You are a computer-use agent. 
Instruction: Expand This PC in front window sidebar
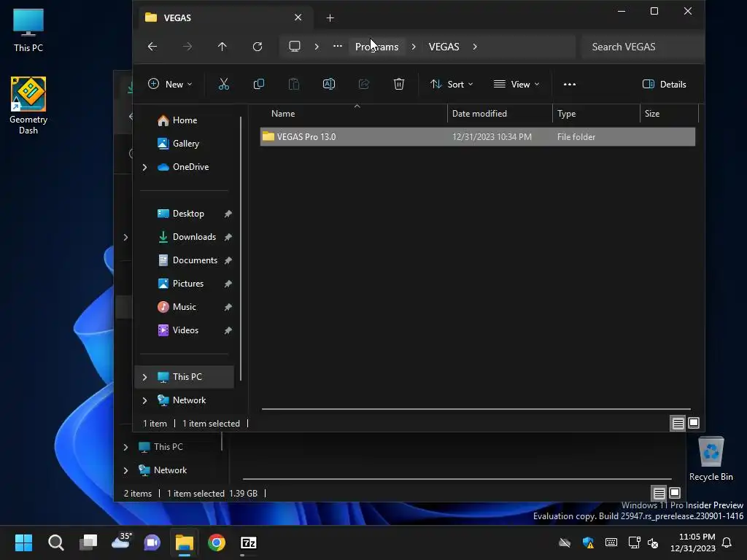point(145,377)
